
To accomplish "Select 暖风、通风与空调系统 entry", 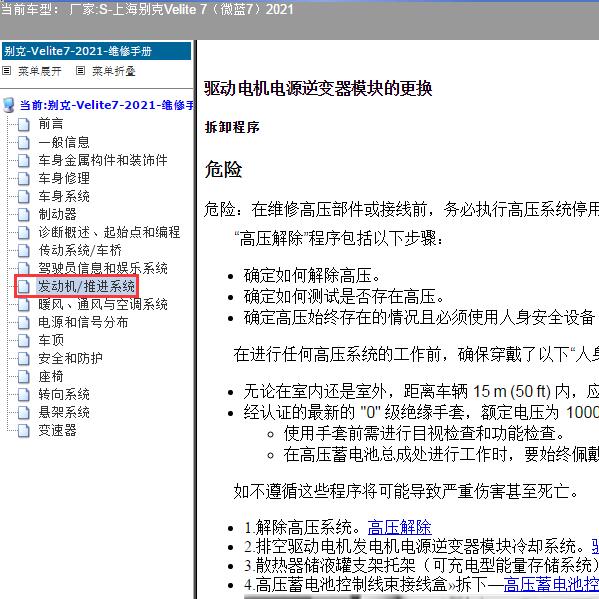I will [x=103, y=304].
